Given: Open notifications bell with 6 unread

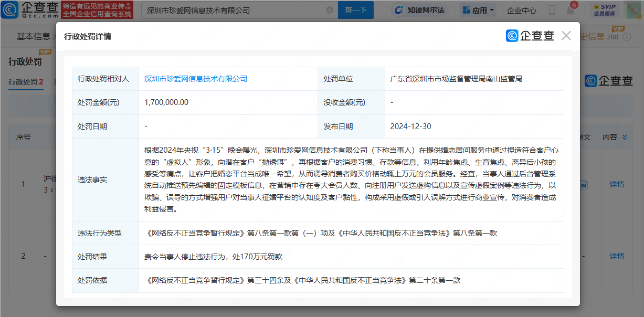Looking at the screenshot, I should click(x=570, y=10).
